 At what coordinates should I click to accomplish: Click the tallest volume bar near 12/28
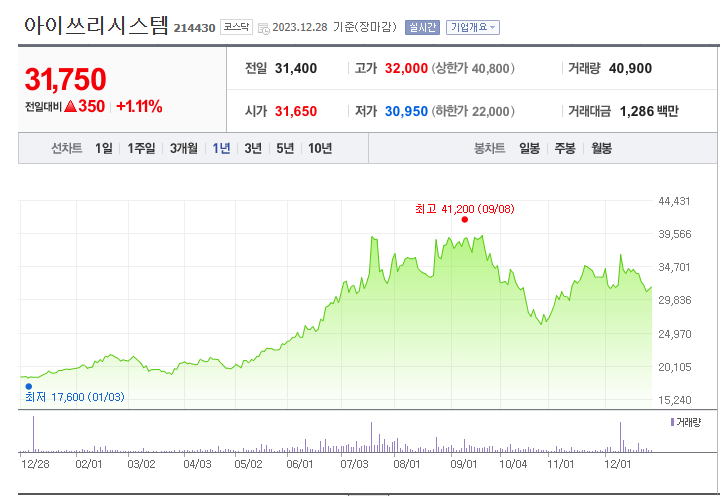coord(34,434)
